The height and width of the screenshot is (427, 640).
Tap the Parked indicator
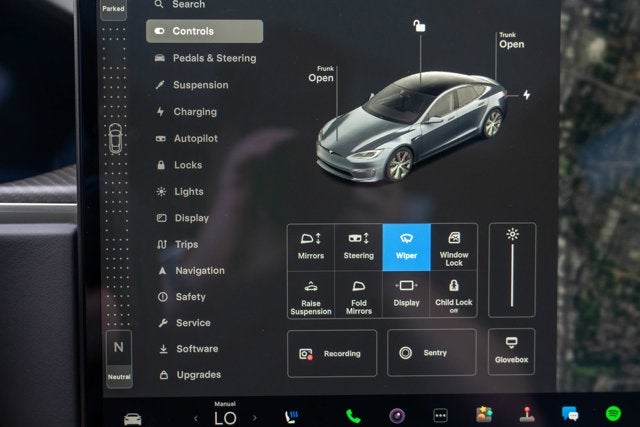(113, 9)
